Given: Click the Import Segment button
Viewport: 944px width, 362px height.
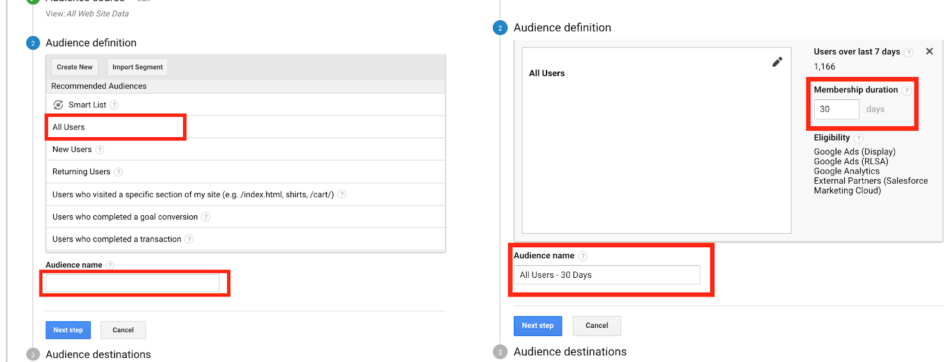Looking at the screenshot, I should click(137, 67).
